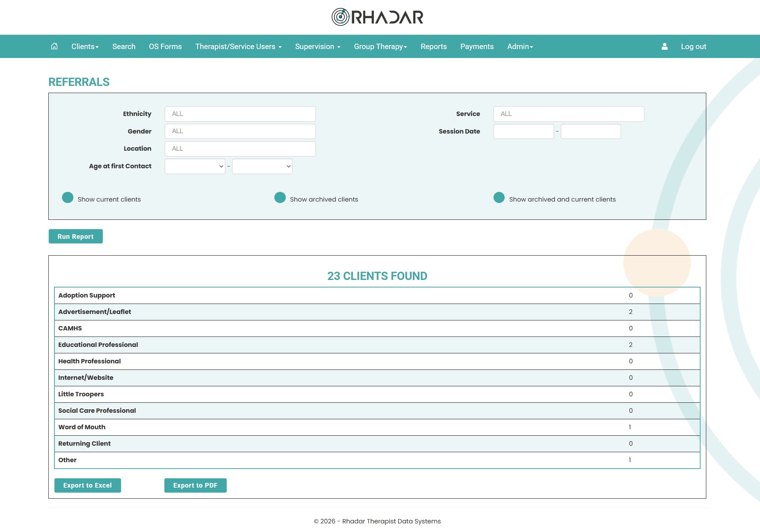760x532 pixels.
Task: Open the Group Therapy dropdown
Action: pos(380,47)
